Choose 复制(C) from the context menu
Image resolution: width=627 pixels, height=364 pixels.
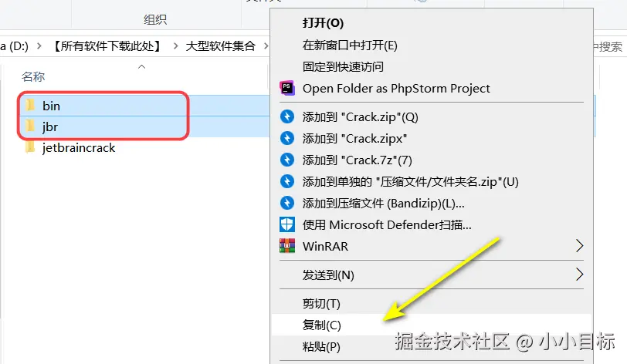(321, 325)
